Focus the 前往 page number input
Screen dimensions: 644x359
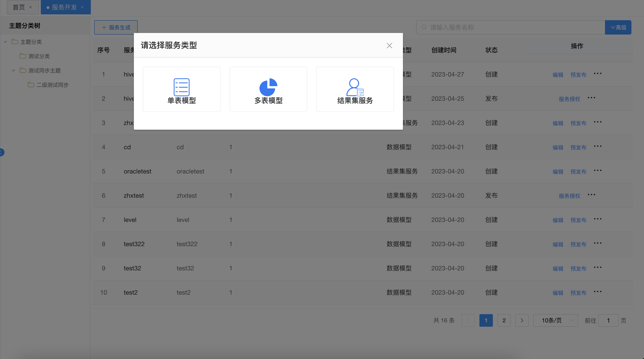608,320
